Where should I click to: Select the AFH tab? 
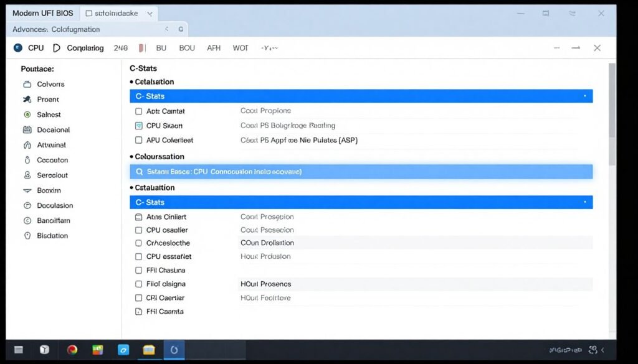tap(213, 48)
